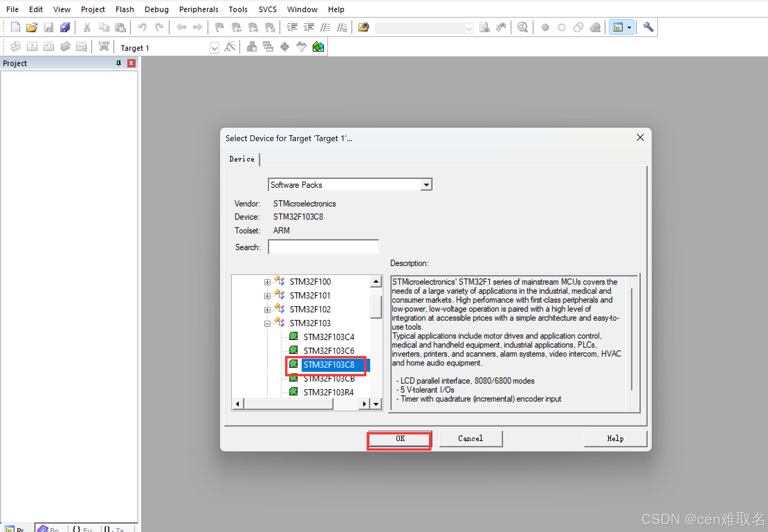The height and width of the screenshot is (532, 768).
Task: Click the Search input field
Action: 323,247
